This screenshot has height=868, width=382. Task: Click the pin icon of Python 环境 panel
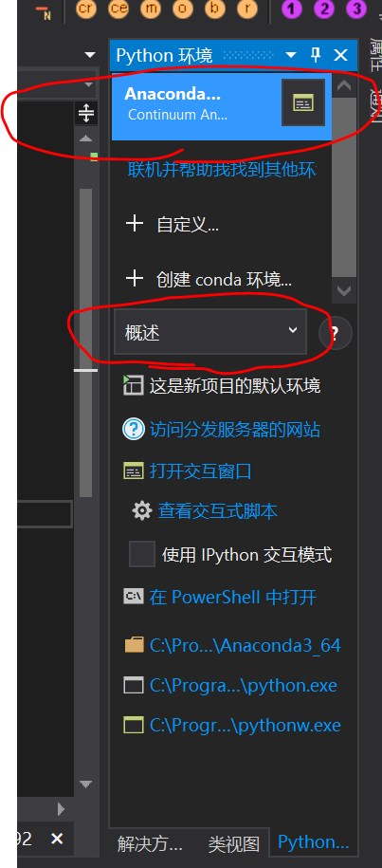tap(316, 55)
